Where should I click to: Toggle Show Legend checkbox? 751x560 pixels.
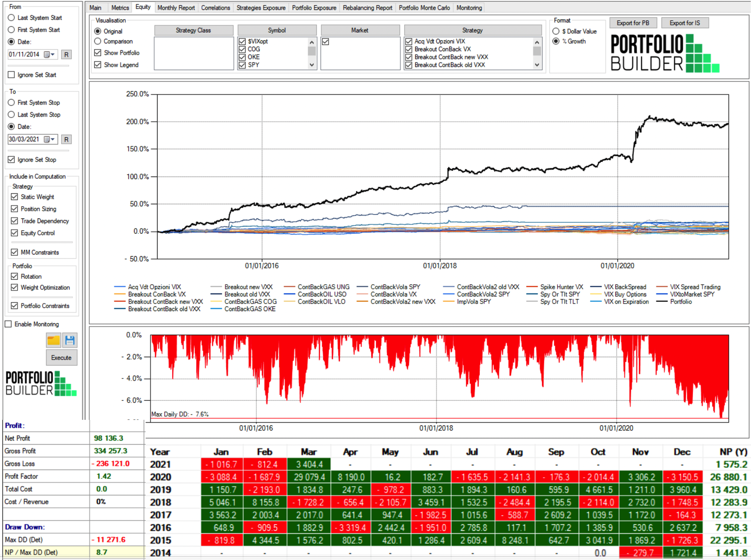pyautogui.click(x=98, y=64)
